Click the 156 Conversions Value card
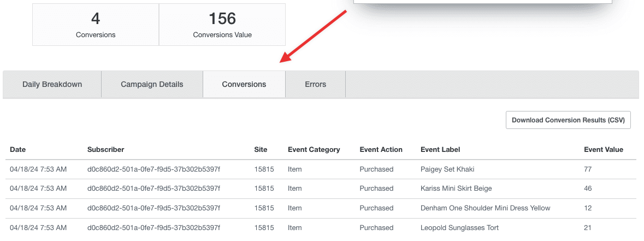This screenshot has height=241, width=644. coord(222,25)
